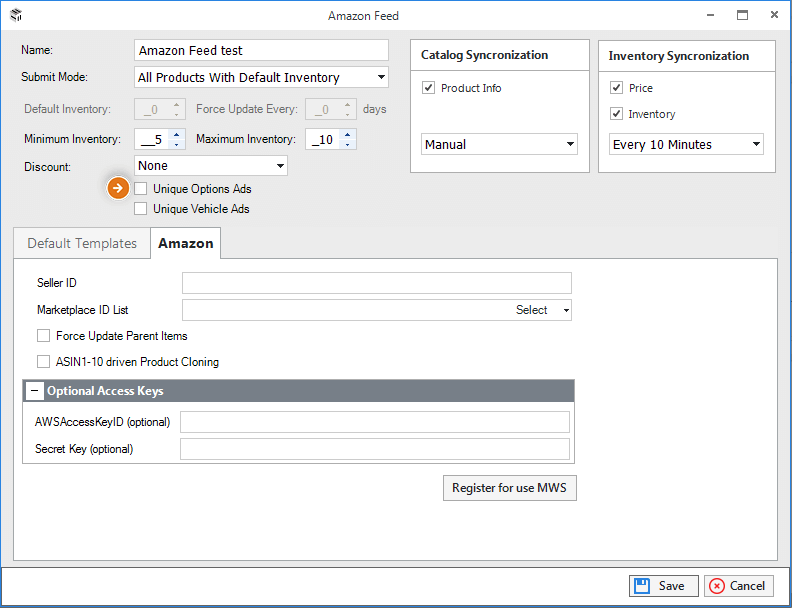Enable the Unique Vehicle Ads checkbox

point(140,209)
